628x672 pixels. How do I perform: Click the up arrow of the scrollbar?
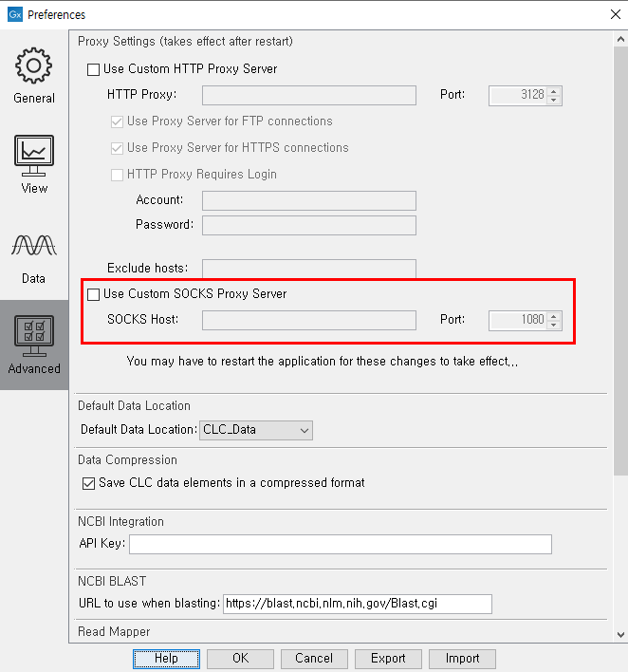coord(620,39)
